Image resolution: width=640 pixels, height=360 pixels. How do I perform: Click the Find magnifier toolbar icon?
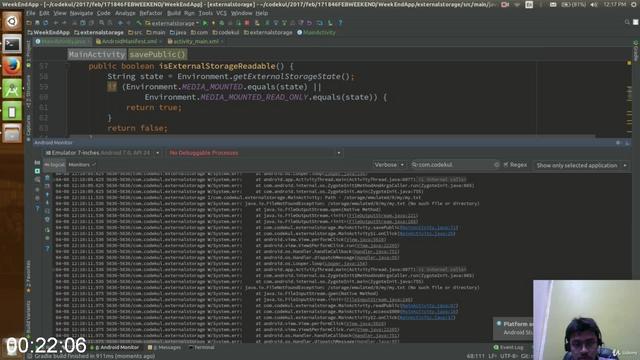[x=102, y=23]
